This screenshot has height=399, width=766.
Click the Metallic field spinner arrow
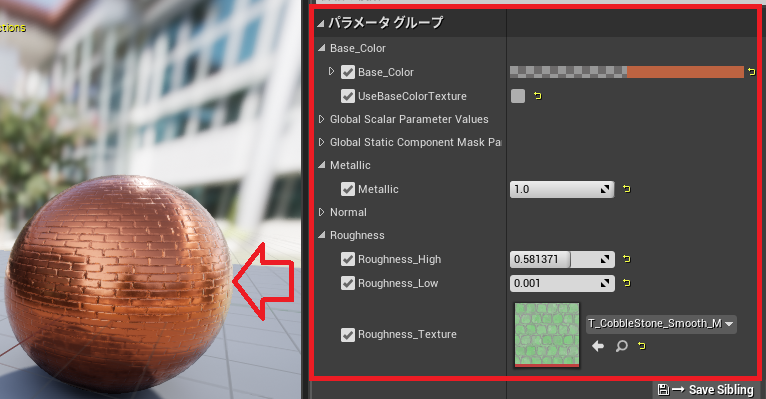605,189
